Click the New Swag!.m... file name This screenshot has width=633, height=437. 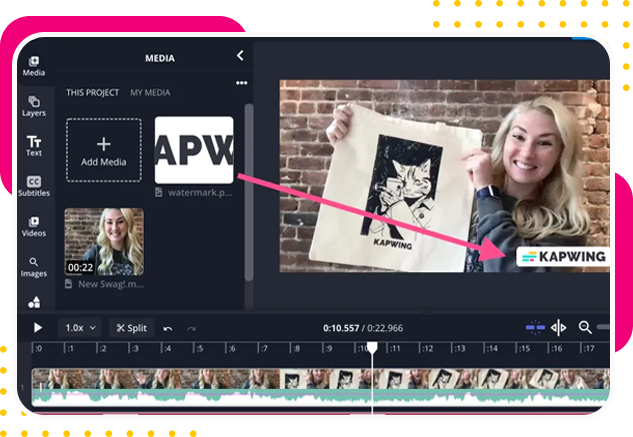[x=111, y=284]
